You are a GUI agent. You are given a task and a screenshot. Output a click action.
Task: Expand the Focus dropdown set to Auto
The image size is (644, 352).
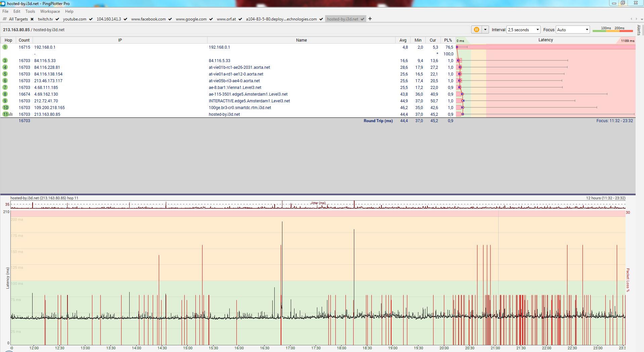[572, 30]
